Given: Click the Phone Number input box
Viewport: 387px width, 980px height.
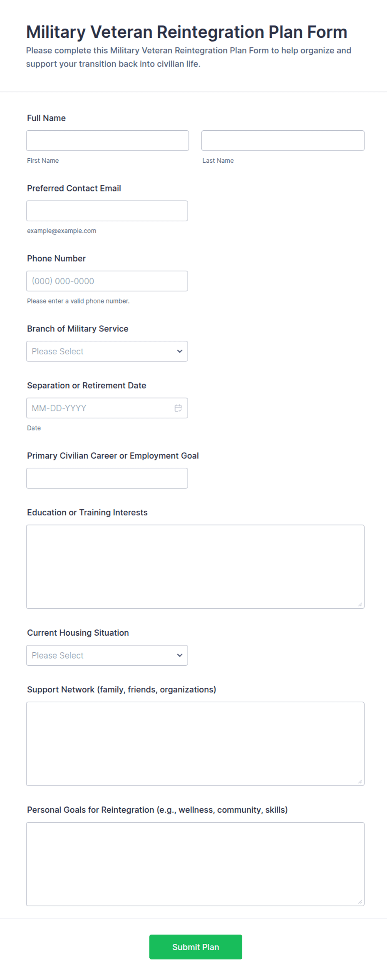Looking at the screenshot, I should (x=107, y=281).
